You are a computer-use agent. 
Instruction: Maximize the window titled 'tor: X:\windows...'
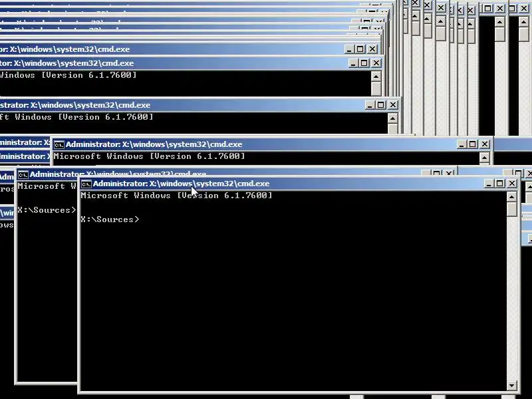coord(364,63)
